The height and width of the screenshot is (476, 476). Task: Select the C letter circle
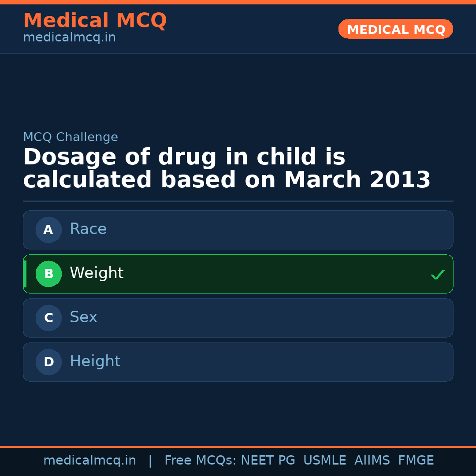(48, 318)
